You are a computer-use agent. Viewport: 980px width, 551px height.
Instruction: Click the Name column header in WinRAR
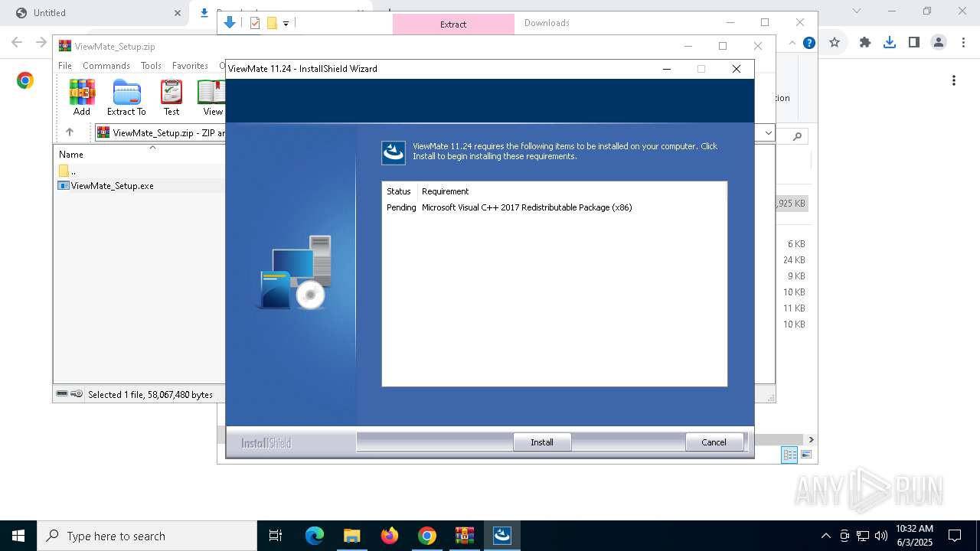71,155
